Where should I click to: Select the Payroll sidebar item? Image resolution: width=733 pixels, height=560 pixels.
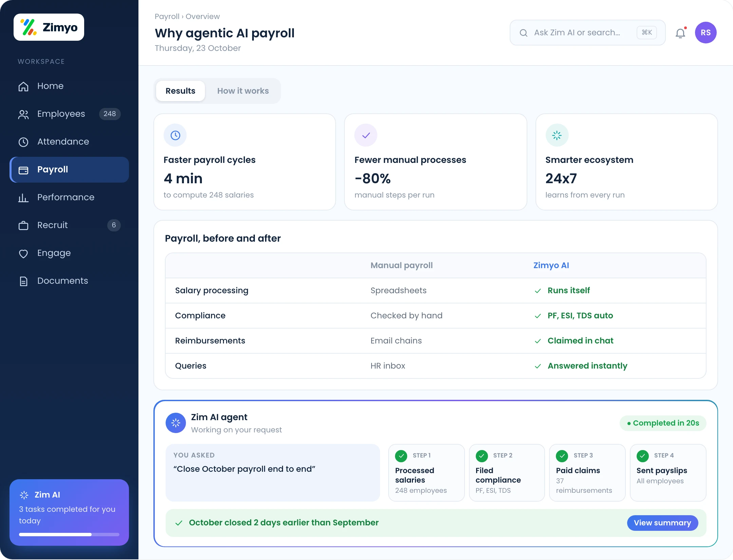(69, 169)
